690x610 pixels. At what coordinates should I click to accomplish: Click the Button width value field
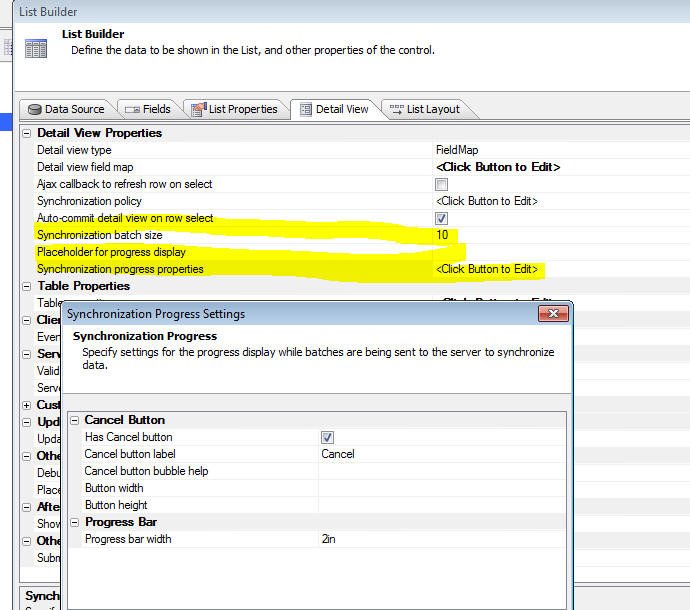click(442, 488)
